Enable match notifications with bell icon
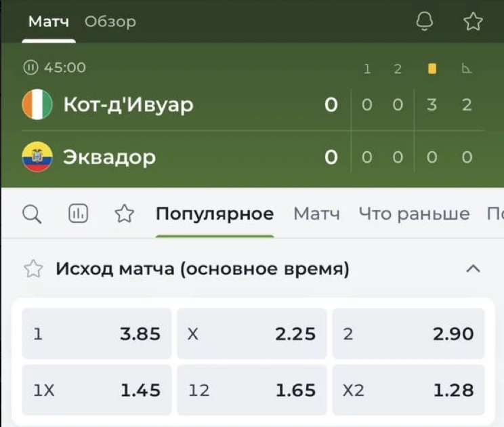Image resolution: width=504 pixels, height=427 pixels. (x=424, y=22)
